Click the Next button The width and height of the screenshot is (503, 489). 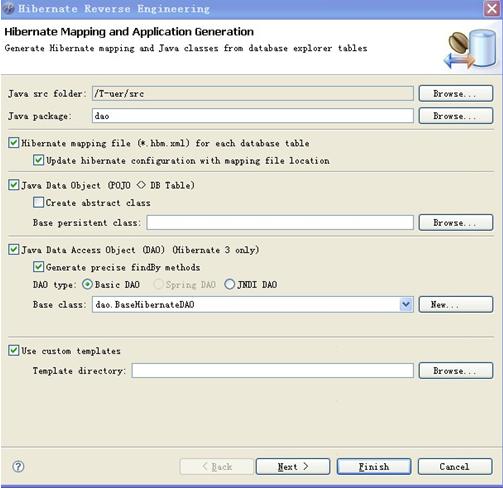pyautogui.click(x=293, y=466)
